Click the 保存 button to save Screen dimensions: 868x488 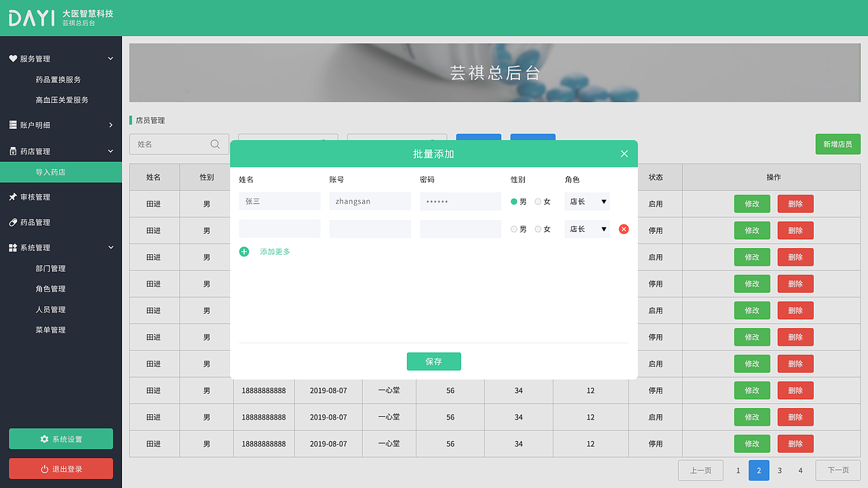433,361
